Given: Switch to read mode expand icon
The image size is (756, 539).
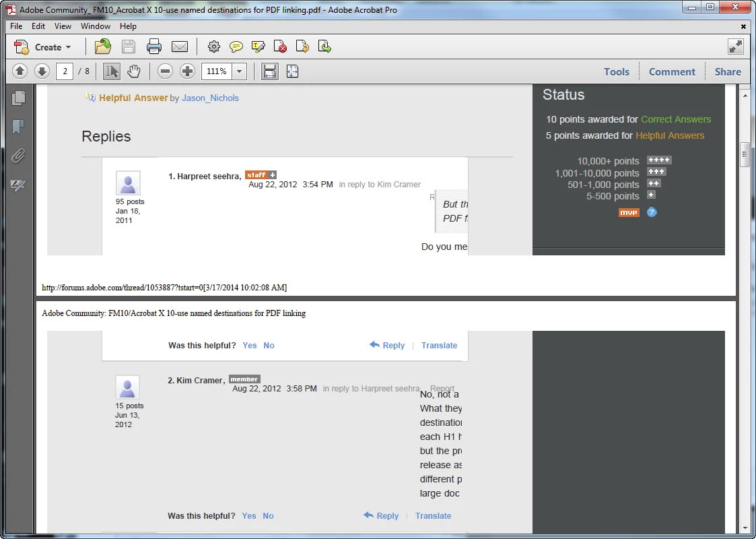Looking at the screenshot, I should point(736,46).
